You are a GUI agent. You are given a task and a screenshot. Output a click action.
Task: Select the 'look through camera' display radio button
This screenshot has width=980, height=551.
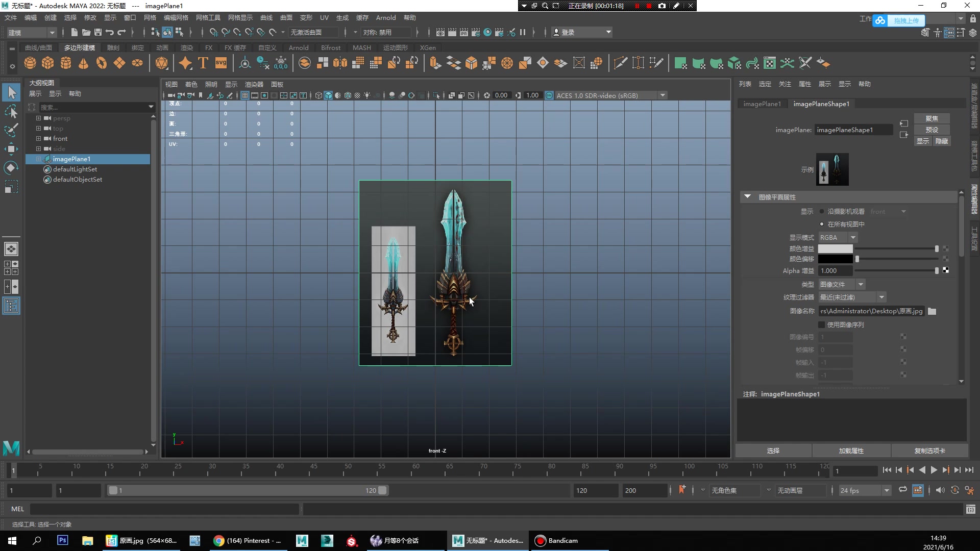click(x=822, y=212)
